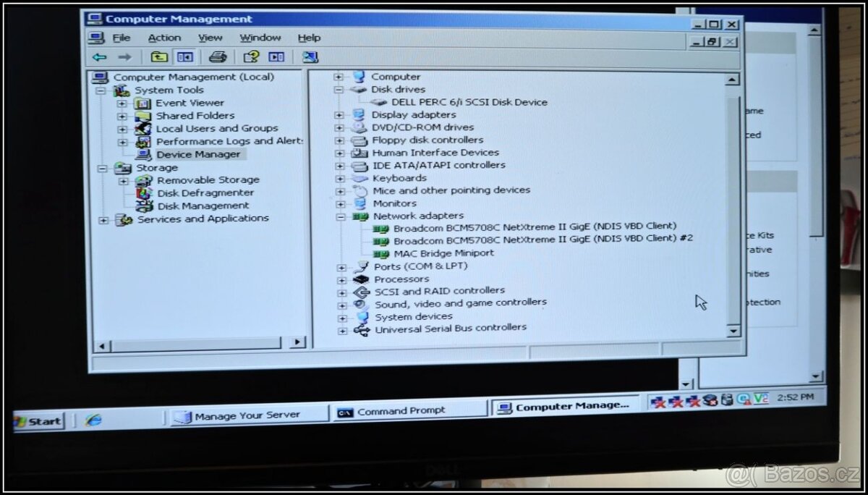Click the Start button
The height and width of the screenshot is (495, 868).
[38, 421]
